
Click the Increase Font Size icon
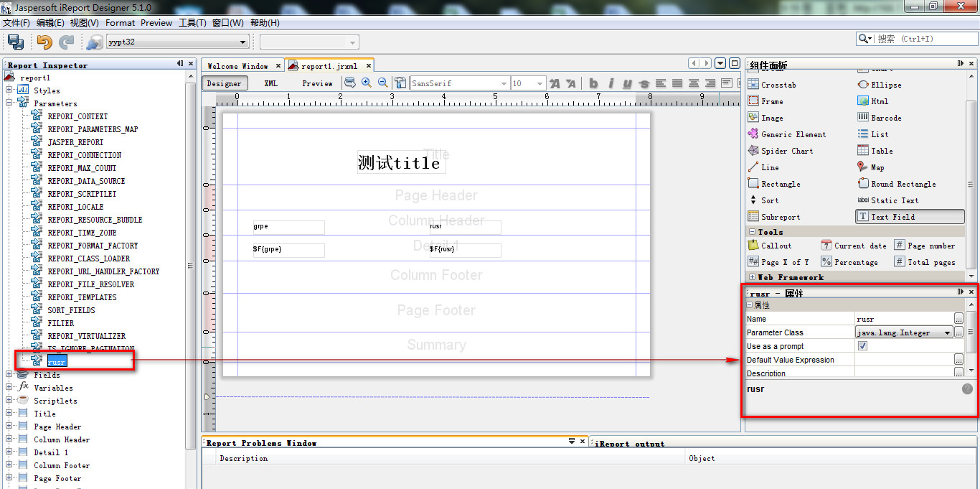click(555, 83)
